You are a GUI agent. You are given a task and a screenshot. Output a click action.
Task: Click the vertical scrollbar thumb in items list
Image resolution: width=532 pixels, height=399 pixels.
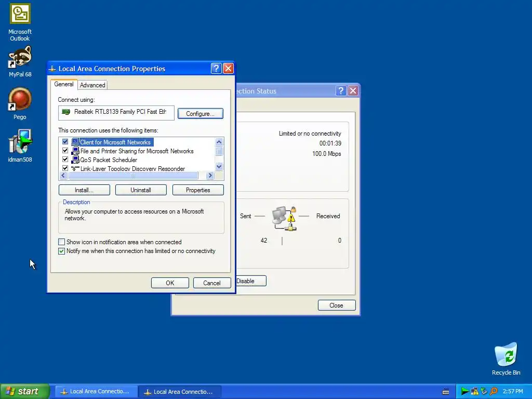coord(219,151)
